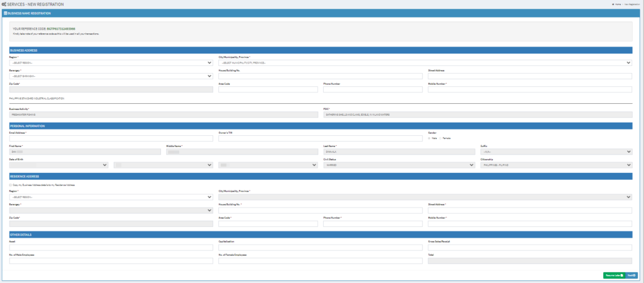Click the Business Name Registration panel icon

pos(6,13)
